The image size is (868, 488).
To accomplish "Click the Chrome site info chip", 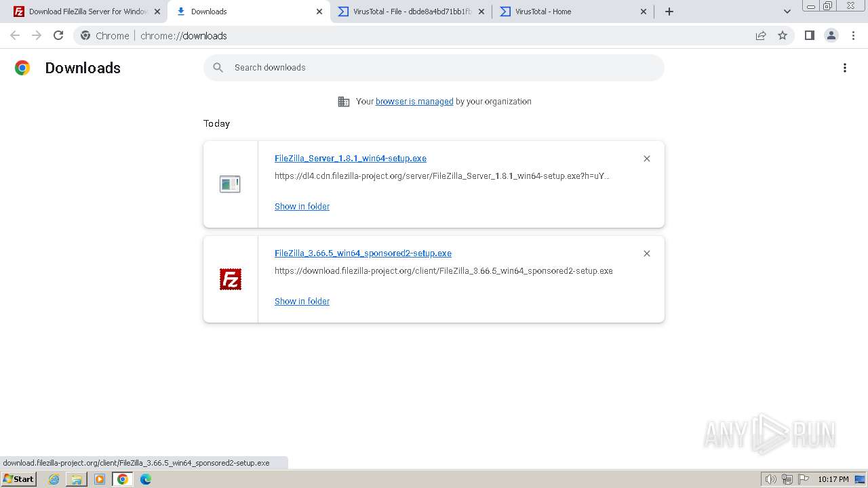I will click(105, 36).
